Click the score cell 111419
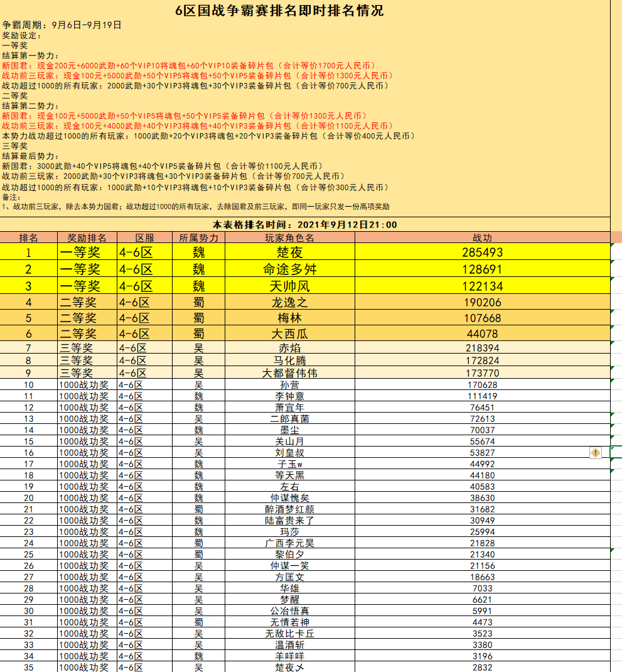Image resolution: width=622 pixels, height=672 pixels. pyautogui.click(x=483, y=396)
